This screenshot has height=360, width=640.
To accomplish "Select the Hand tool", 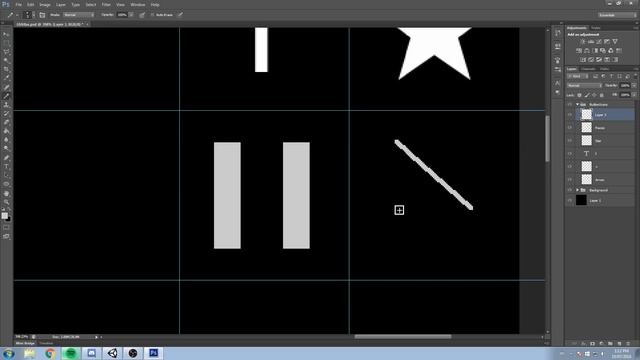I will pos(6,193).
